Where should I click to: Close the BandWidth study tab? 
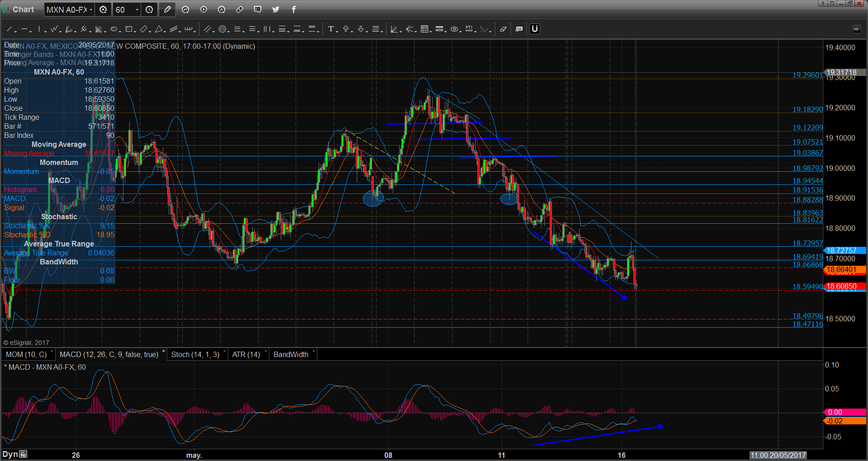[x=314, y=351]
